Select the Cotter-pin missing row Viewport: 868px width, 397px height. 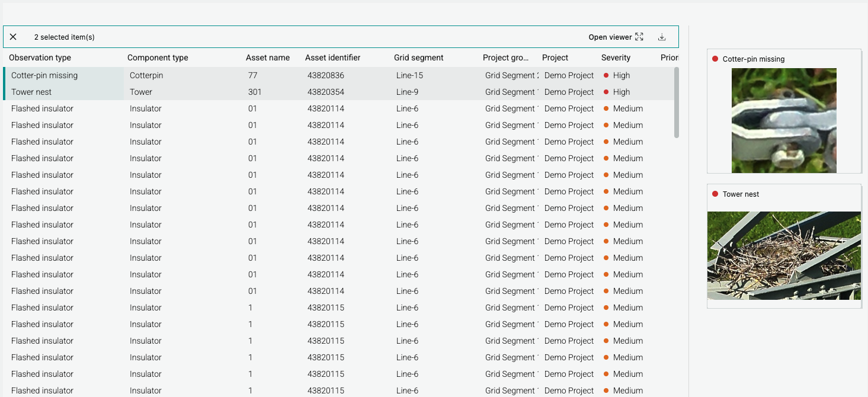[x=44, y=75]
